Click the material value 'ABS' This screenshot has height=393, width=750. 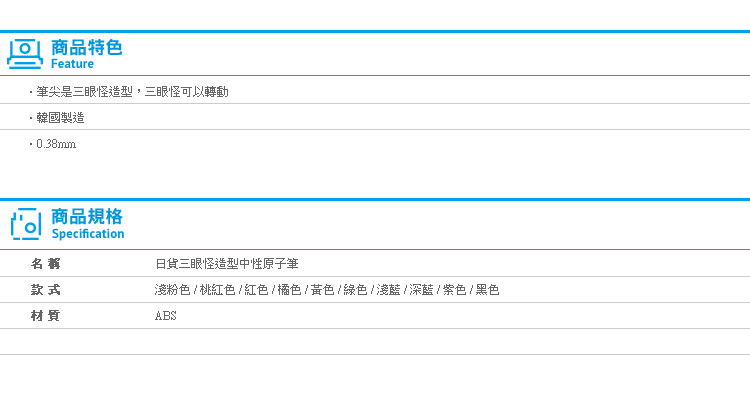pyautogui.click(x=165, y=316)
